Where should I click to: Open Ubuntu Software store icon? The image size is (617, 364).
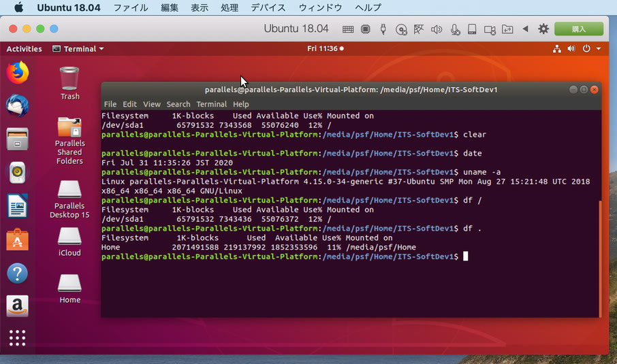pyautogui.click(x=18, y=239)
